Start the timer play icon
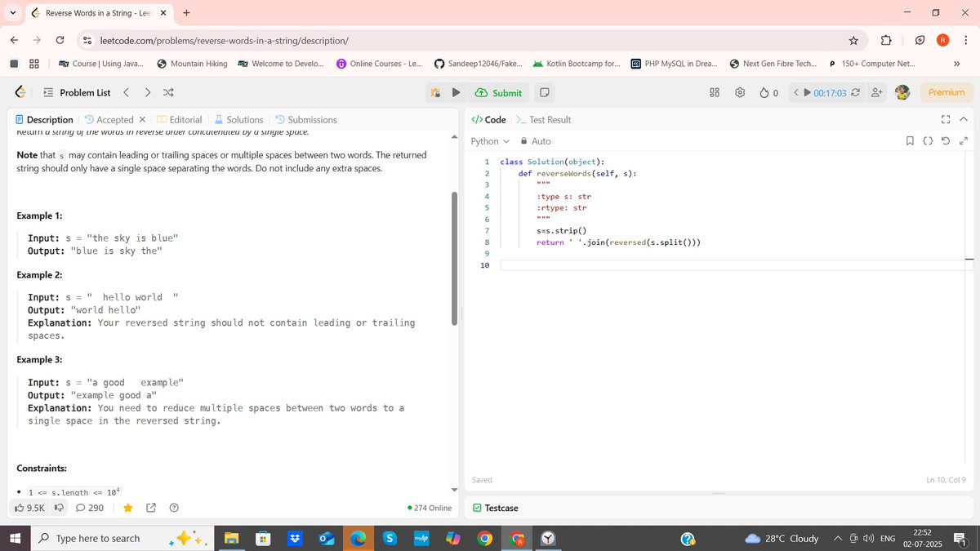 [x=808, y=93]
